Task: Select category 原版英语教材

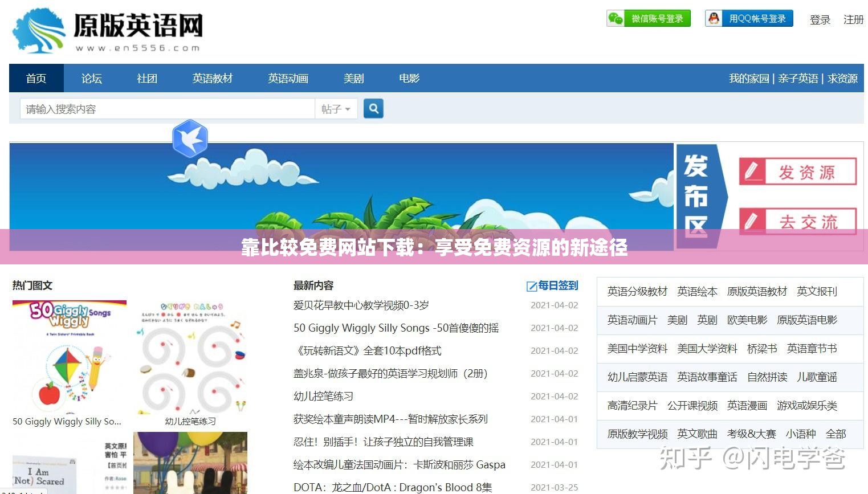Action: [x=757, y=292]
